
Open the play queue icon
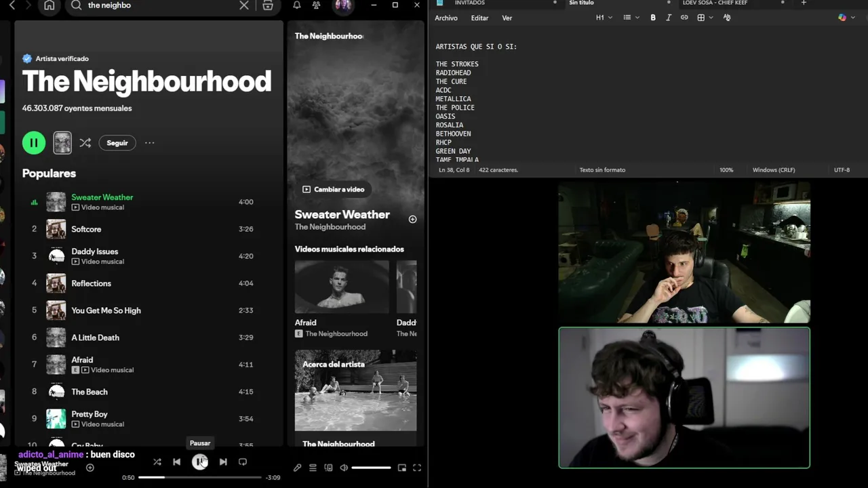(x=313, y=468)
